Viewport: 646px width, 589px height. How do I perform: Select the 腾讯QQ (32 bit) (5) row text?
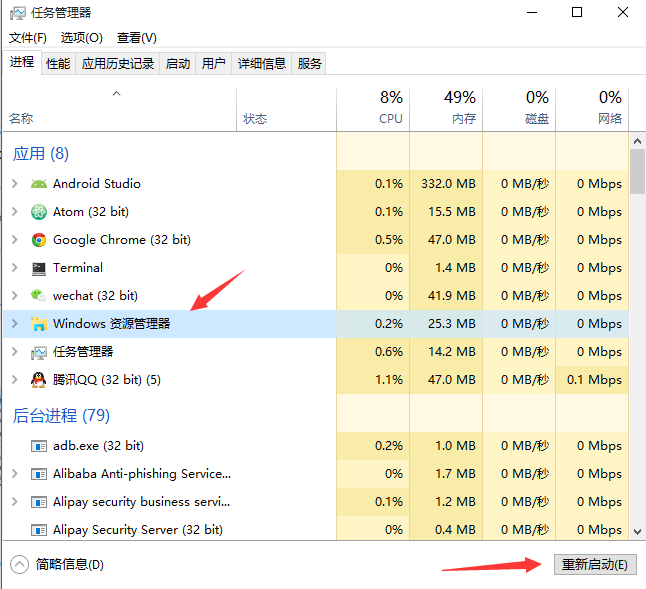pyautogui.click(x=107, y=380)
